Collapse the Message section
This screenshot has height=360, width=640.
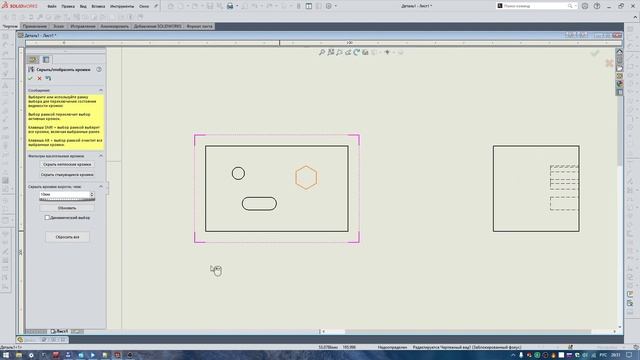(x=101, y=90)
